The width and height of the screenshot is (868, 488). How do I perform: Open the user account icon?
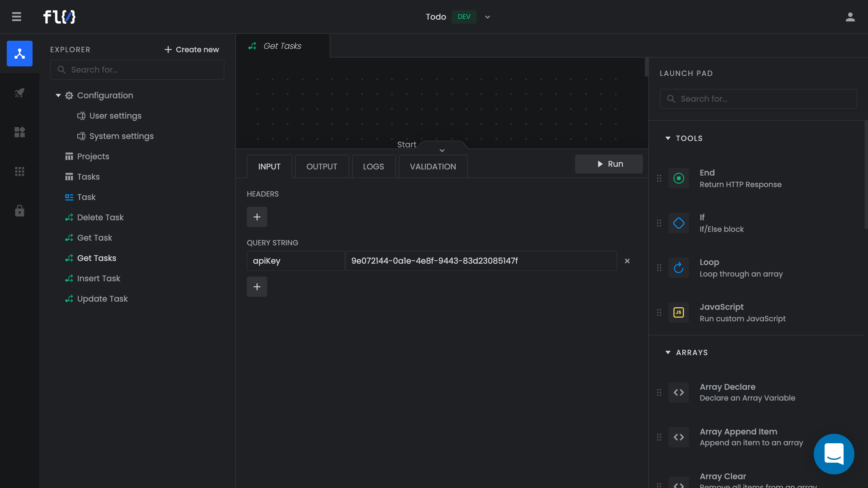[850, 17]
